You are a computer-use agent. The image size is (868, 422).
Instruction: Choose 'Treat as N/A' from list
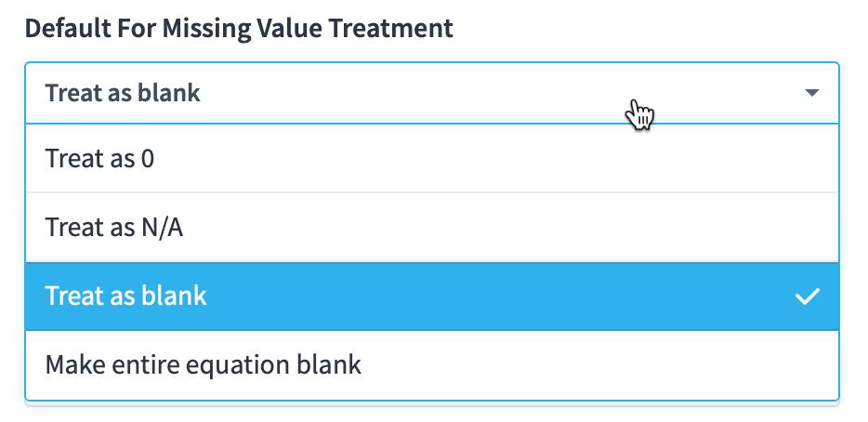pos(432,227)
